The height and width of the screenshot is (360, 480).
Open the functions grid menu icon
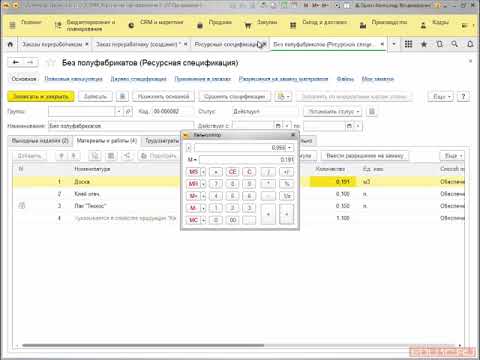click(408, 44)
